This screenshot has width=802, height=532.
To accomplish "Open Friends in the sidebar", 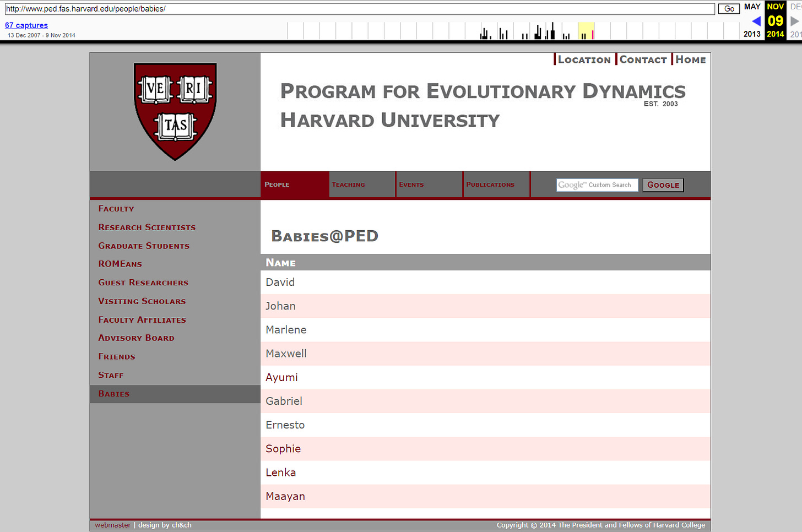I will tap(117, 357).
